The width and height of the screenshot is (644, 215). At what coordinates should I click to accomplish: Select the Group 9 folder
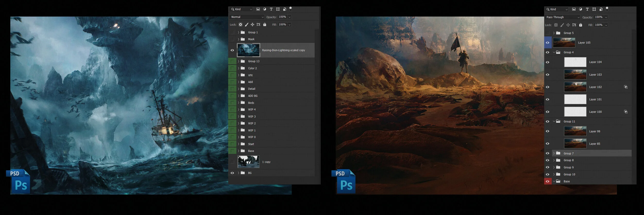pyautogui.click(x=588, y=167)
